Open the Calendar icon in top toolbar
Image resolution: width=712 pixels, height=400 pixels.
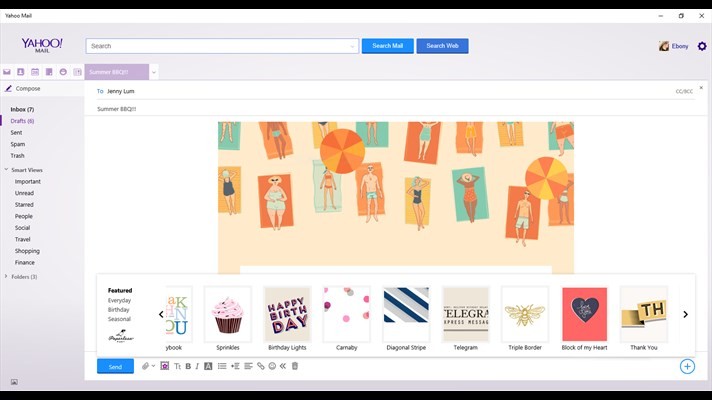coord(34,72)
